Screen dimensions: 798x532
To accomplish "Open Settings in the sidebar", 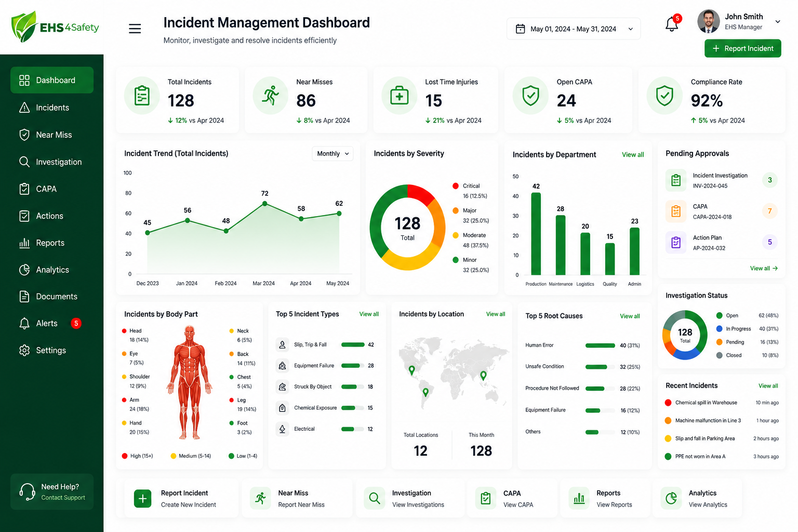I will (52, 351).
